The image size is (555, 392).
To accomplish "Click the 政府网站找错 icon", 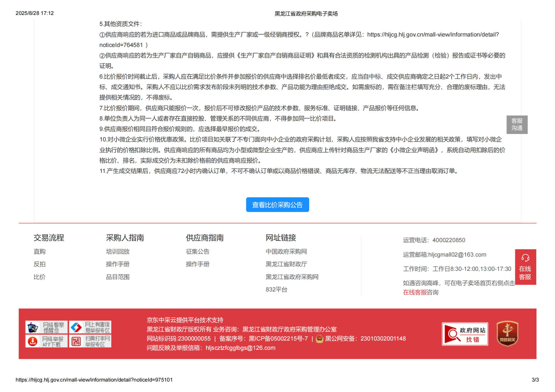I will click(465, 334).
